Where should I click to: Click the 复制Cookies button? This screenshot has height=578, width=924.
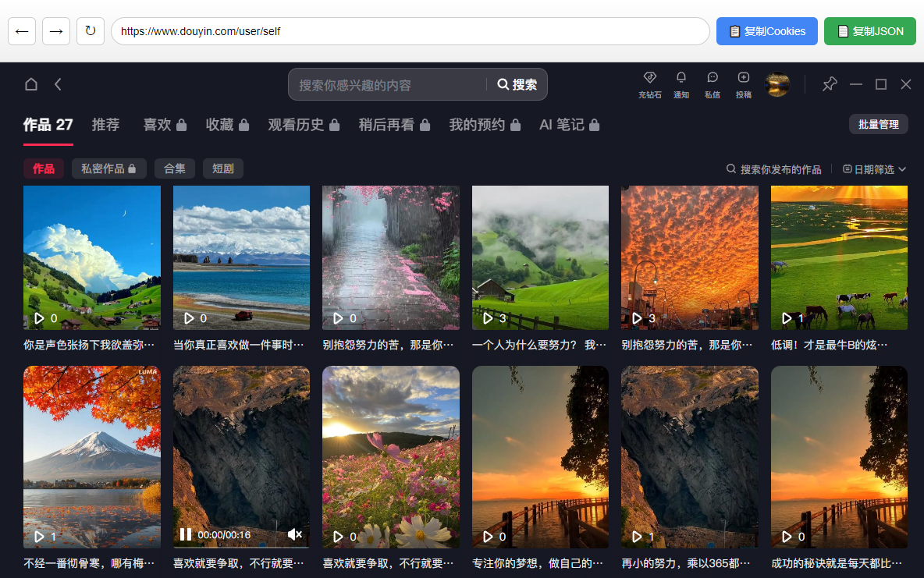tap(766, 30)
